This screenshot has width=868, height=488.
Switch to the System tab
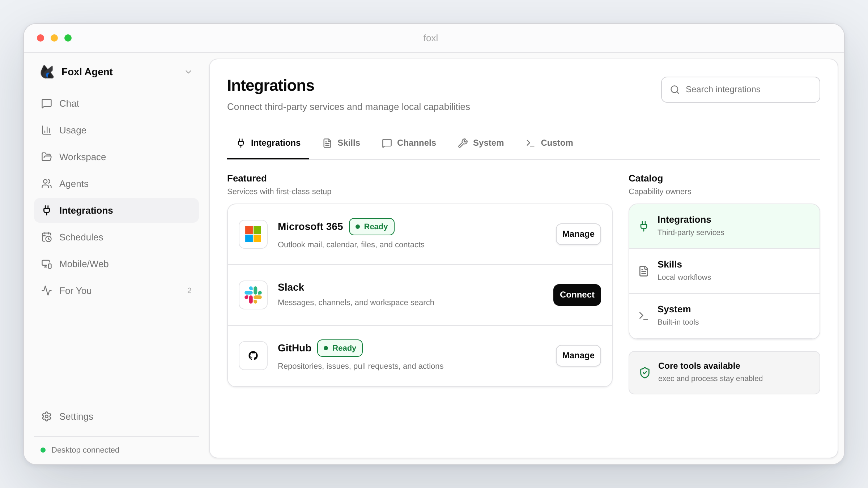481,143
